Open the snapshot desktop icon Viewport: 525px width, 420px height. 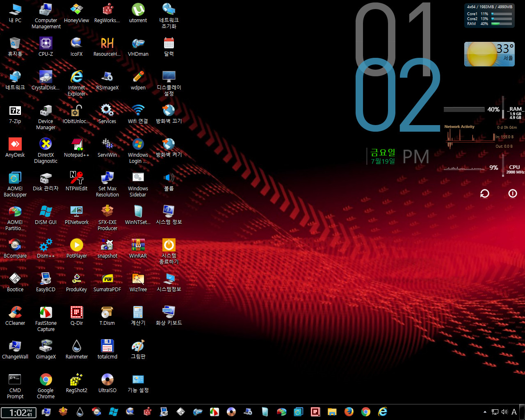107,249
